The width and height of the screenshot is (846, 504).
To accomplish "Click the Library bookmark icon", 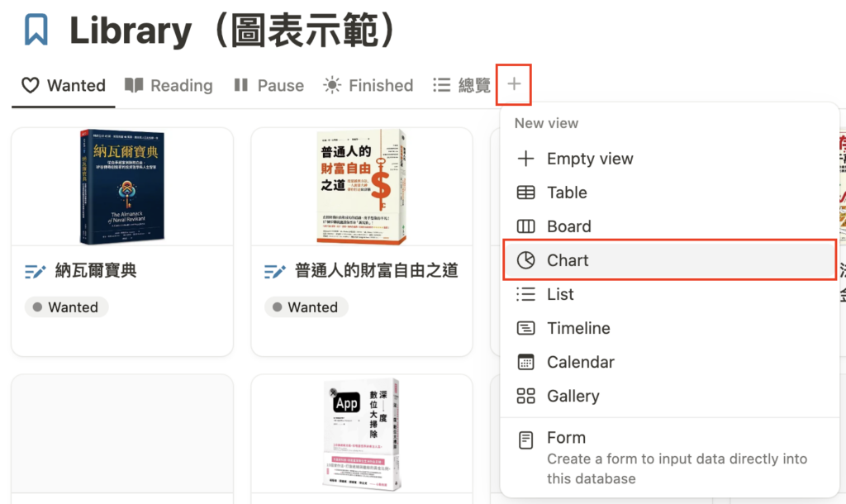I will [36, 31].
